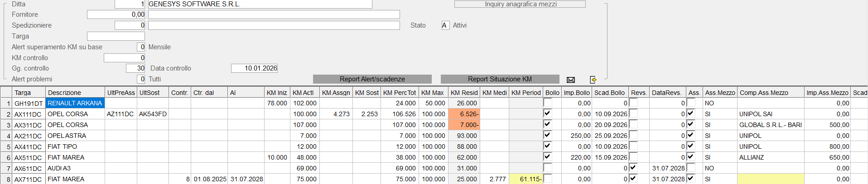The width and height of the screenshot is (868, 184).
Task: Open Inquiry anagrafica mezzi
Action: click(520, 4)
